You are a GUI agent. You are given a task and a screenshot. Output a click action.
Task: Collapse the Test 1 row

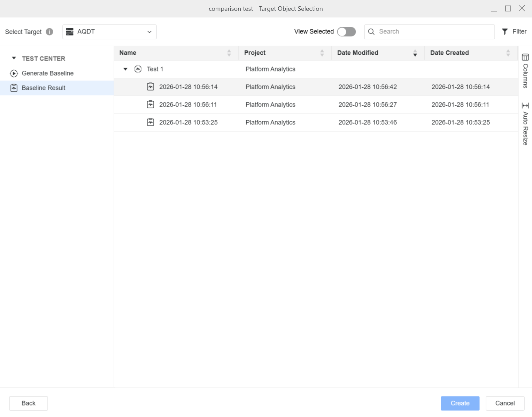(125, 69)
